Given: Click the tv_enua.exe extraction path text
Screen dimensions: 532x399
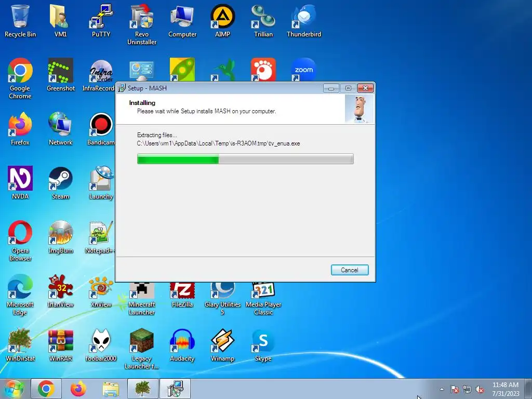Looking at the screenshot, I should (219, 143).
